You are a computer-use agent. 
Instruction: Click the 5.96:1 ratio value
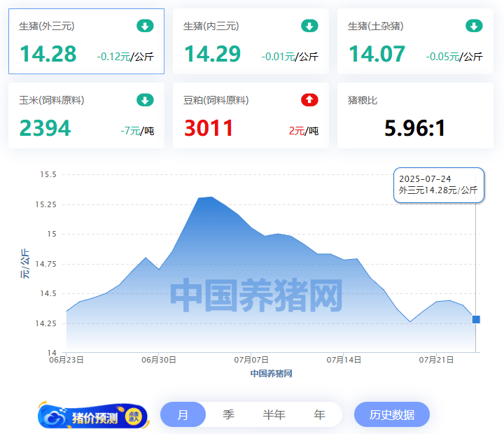coord(415,128)
